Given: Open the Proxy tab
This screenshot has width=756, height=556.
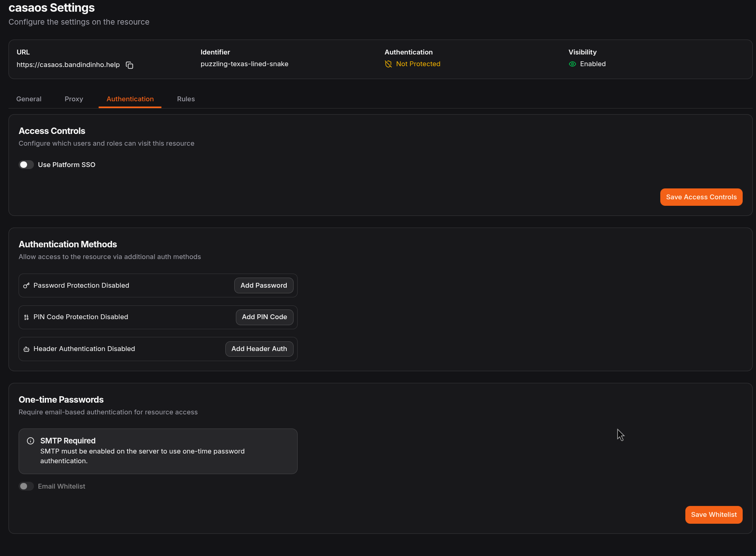Looking at the screenshot, I should pyautogui.click(x=74, y=99).
